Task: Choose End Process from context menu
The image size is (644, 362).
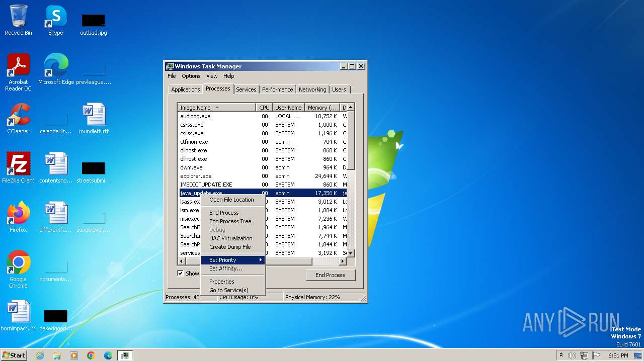Action: (233, 213)
